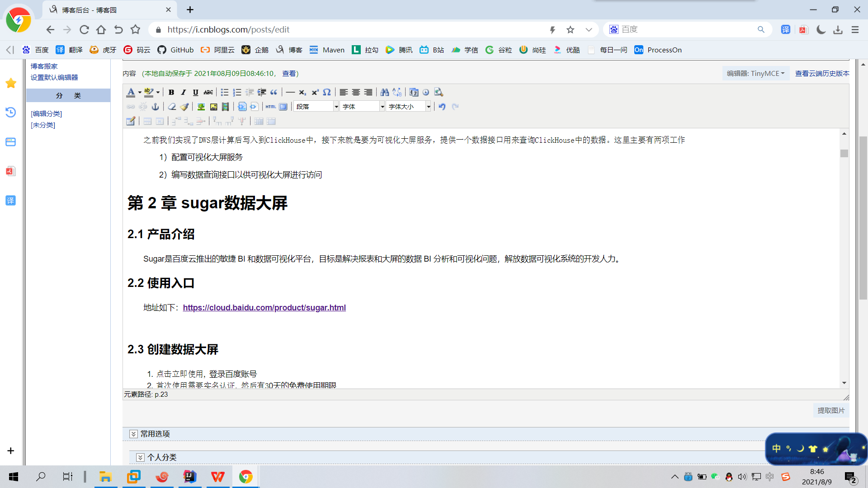Expand the 常用选项 section

point(133,434)
